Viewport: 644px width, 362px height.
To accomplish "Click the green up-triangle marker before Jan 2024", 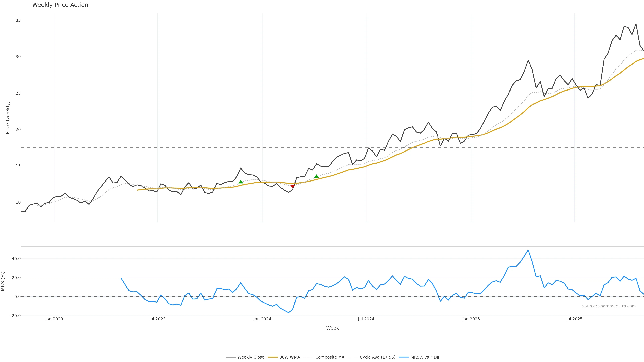I will [241, 182].
